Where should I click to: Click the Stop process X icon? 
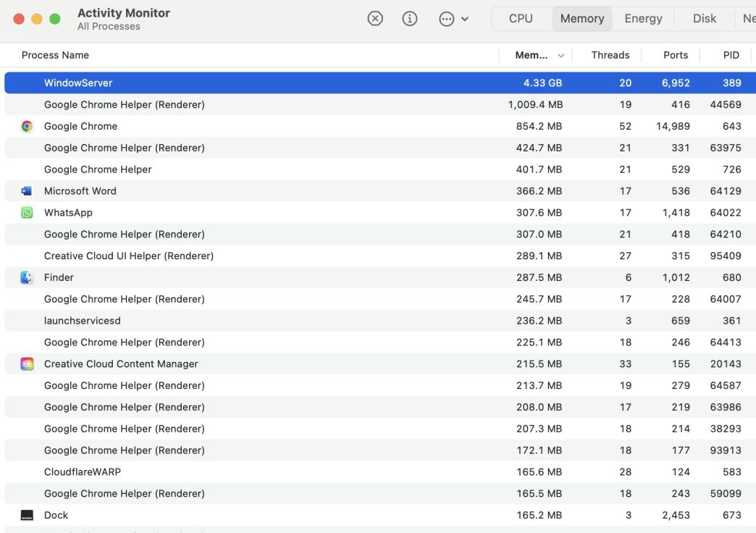pos(375,19)
